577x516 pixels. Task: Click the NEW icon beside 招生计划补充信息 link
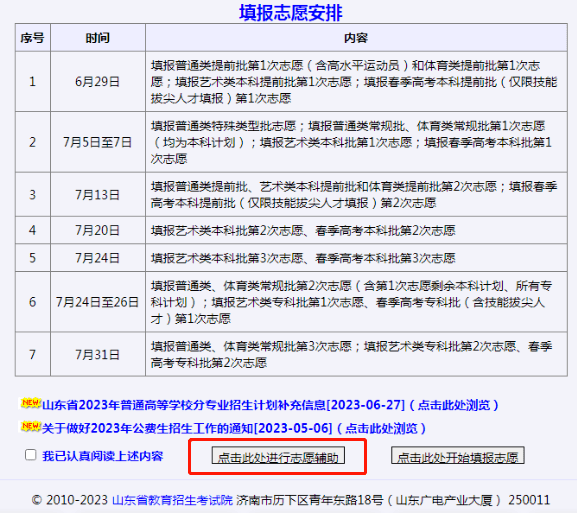(x=31, y=403)
